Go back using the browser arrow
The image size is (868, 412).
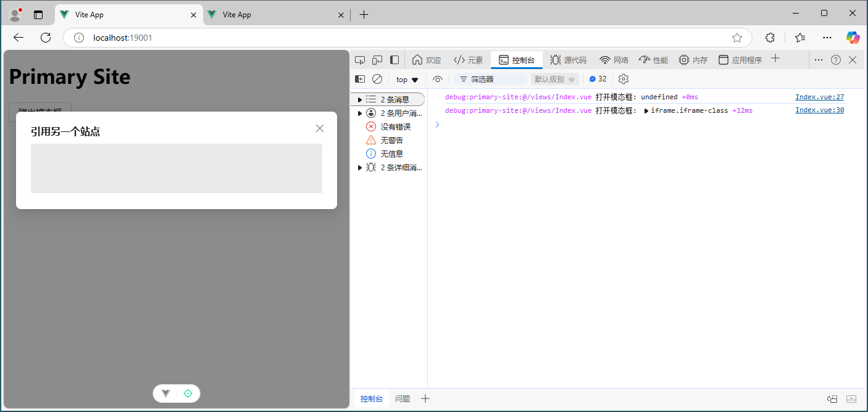19,38
